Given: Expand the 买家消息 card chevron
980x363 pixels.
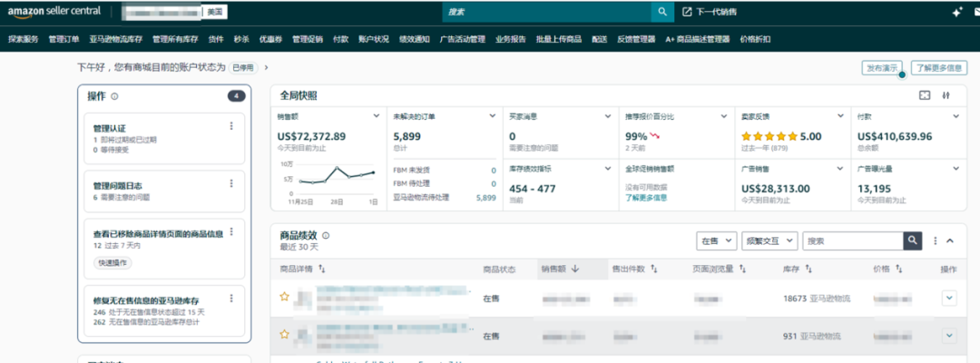Looking at the screenshot, I should click(608, 116).
